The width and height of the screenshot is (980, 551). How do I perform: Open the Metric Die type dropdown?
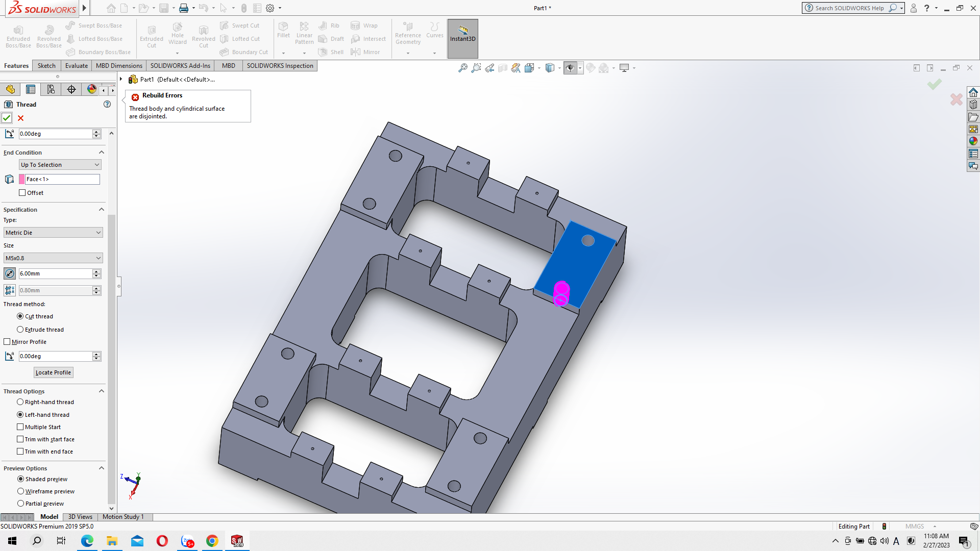click(53, 233)
